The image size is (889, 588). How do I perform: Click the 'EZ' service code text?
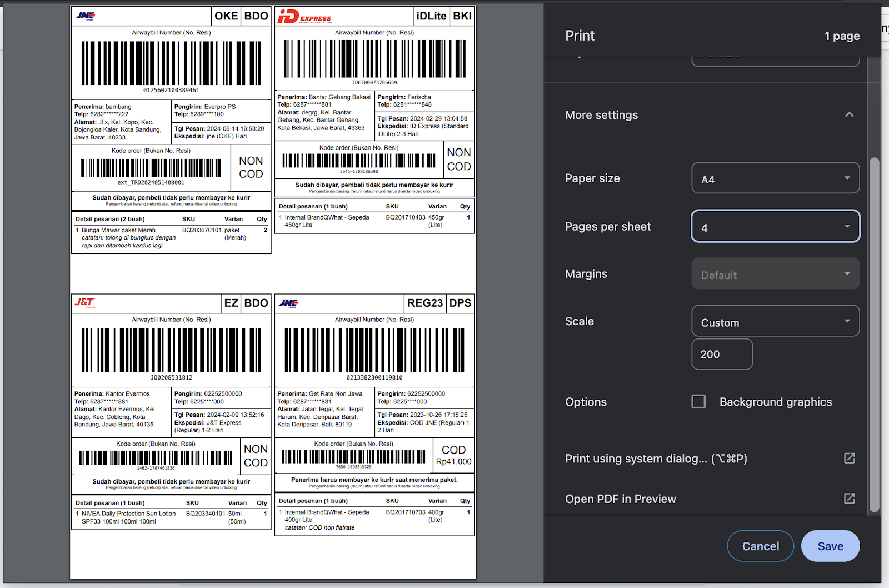(231, 303)
